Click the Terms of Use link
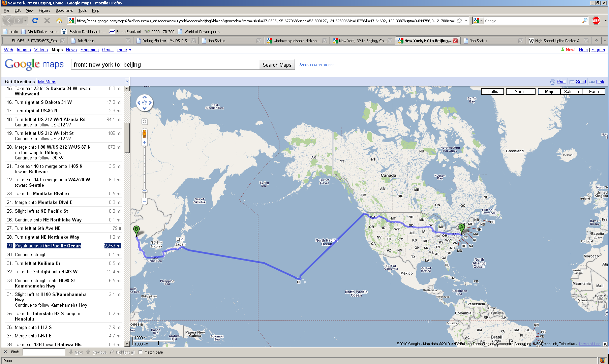This screenshot has height=364, width=609. (x=589, y=344)
